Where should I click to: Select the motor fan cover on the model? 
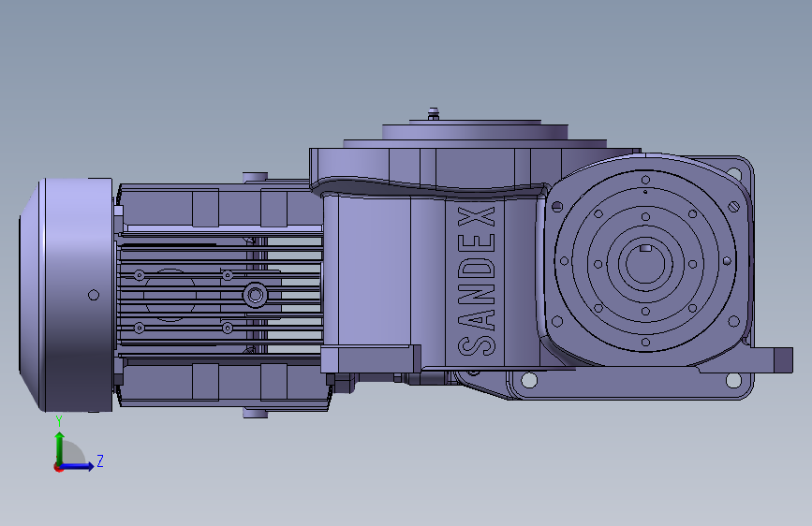tap(66, 295)
